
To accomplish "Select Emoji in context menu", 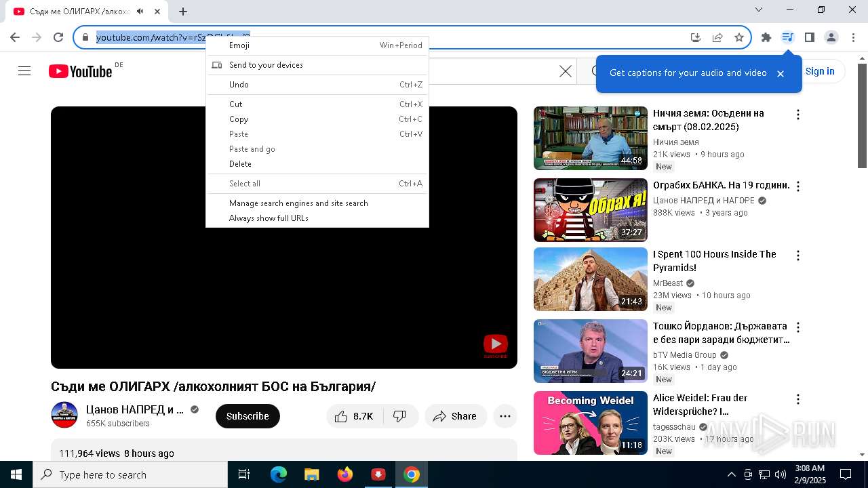I will [x=317, y=45].
